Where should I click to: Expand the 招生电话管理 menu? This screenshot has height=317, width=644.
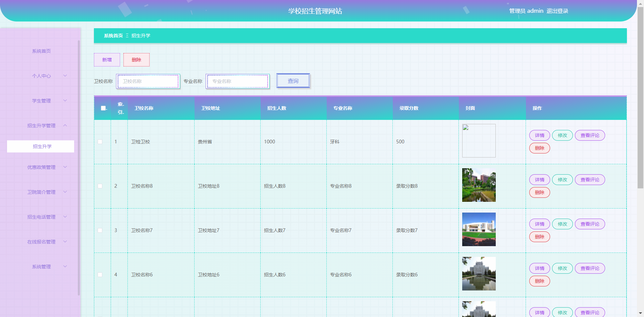41,217
